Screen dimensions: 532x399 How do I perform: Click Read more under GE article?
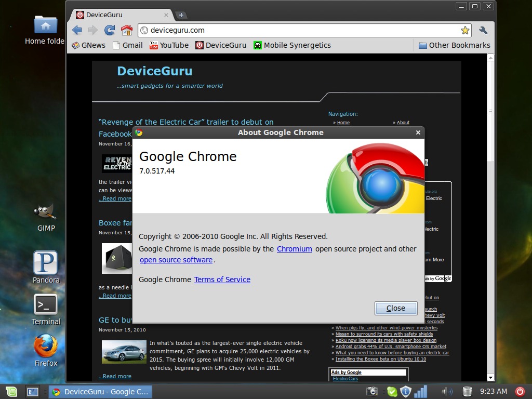pyautogui.click(x=115, y=376)
